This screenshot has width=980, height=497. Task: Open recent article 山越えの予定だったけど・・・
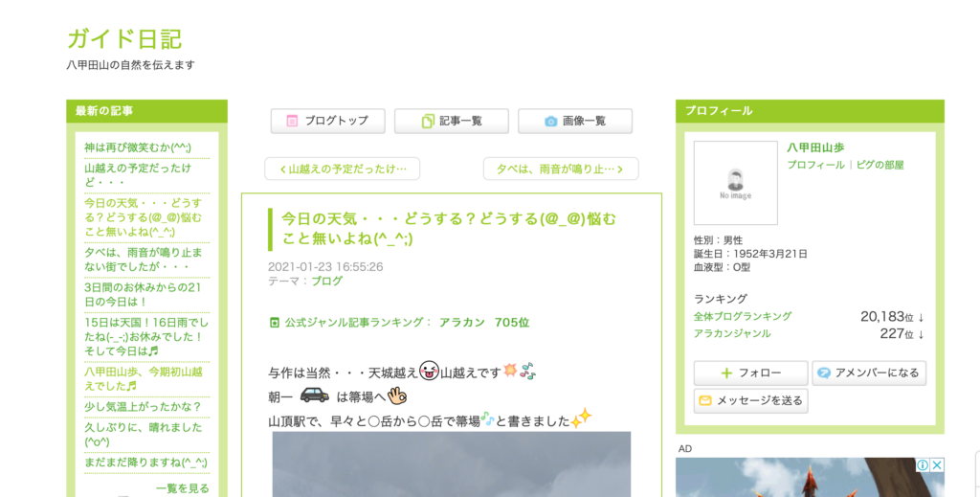138,175
